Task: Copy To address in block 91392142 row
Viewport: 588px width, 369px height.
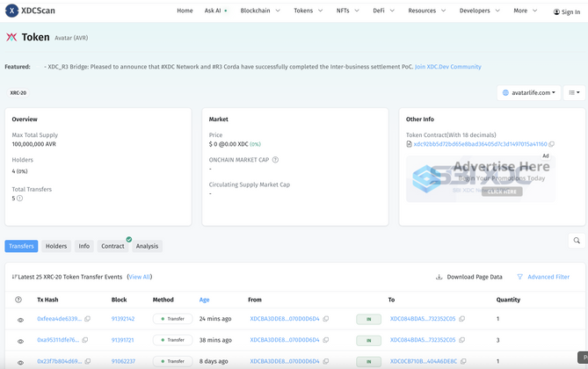Action: click(x=462, y=319)
